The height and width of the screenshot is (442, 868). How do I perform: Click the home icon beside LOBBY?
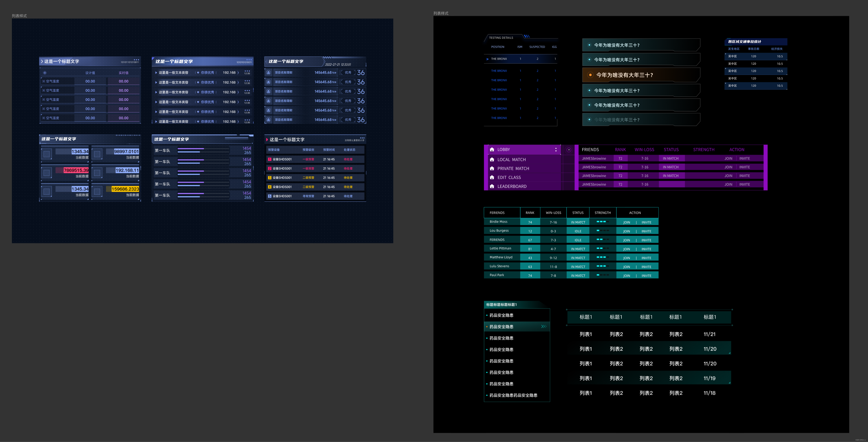coord(492,149)
